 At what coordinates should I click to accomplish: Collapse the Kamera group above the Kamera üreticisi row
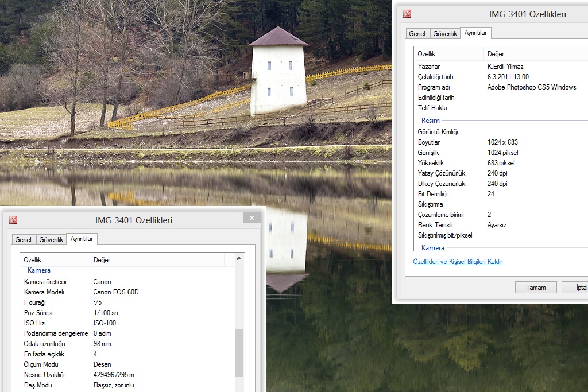click(39, 270)
